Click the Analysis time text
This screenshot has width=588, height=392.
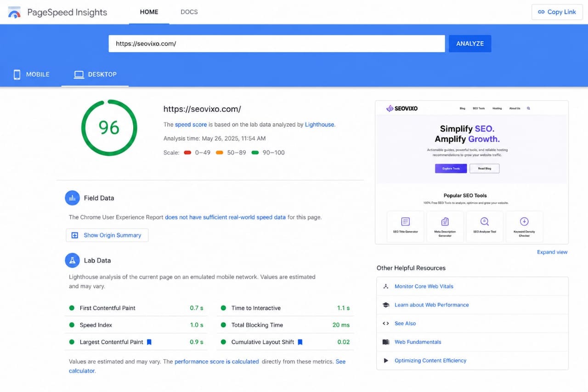(x=215, y=138)
